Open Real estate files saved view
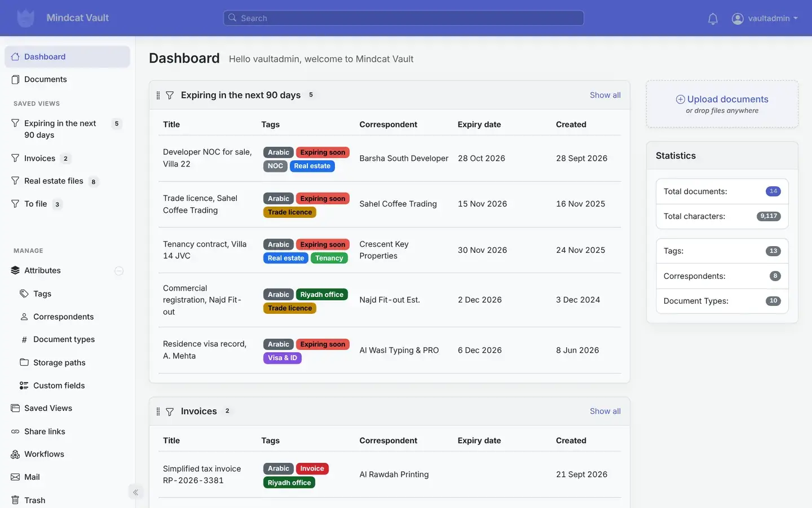 (67, 181)
